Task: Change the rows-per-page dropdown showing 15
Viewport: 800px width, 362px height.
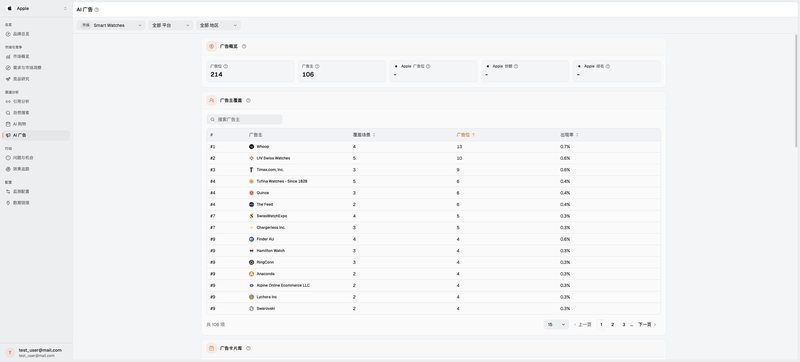Action: 556,324
